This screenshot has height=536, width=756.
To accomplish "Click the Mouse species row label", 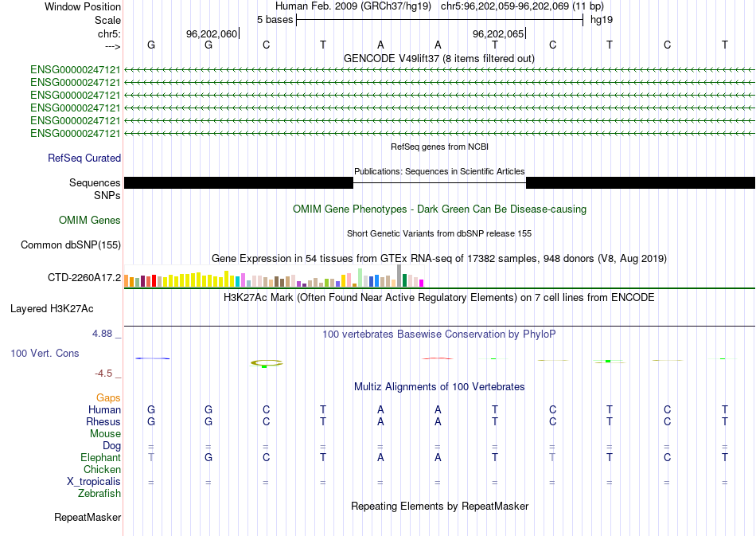I will point(105,434).
